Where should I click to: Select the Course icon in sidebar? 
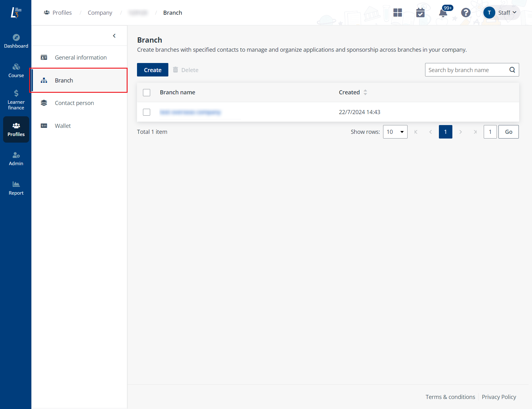16,70
